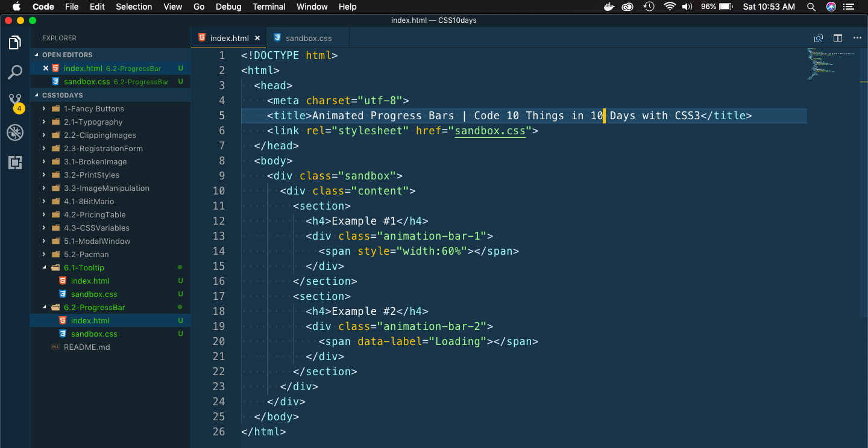The width and height of the screenshot is (868, 448).
Task: Collapse the OPEN EDITORS section
Action: tap(110, 55)
